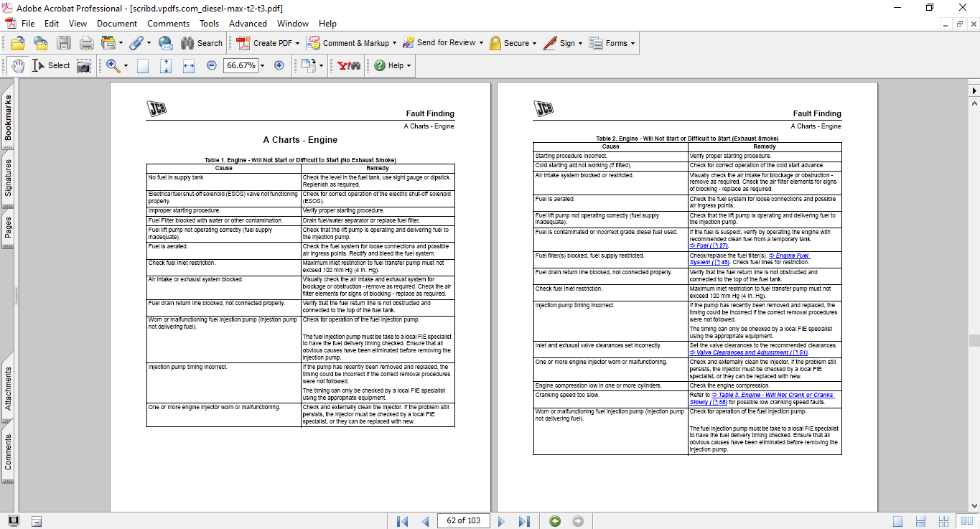The height and width of the screenshot is (529, 980).
Task: Select the Hand tool
Action: point(17,65)
